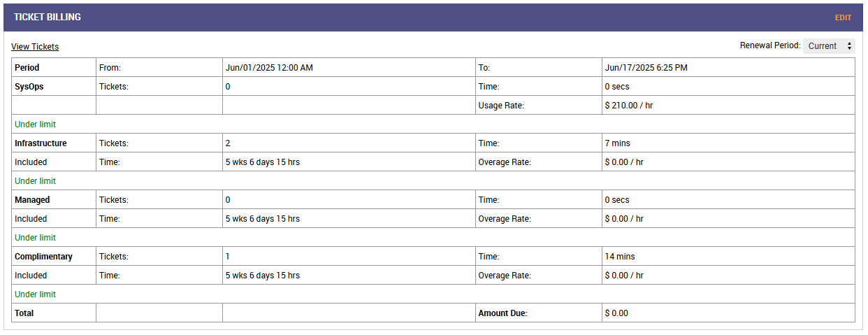Select the Complimentary time value 14 mins
The width and height of the screenshot is (868, 335).
pyautogui.click(x=620, y=257)
